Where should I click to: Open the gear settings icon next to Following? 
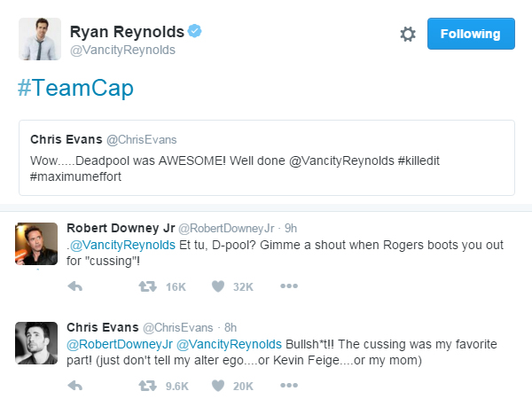click(x=408, y=34)
